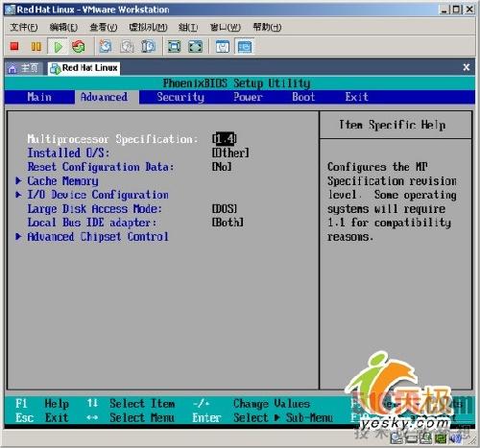Click the red Power Off stop icon
Viewport: 480px width, 448px height.
14,47
